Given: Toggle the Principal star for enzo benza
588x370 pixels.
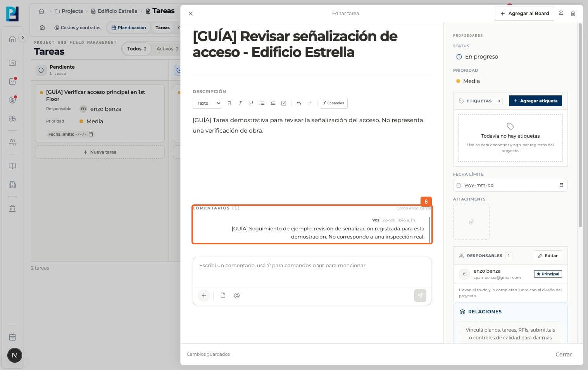Looking at the screenshot, I should point(548,274).
